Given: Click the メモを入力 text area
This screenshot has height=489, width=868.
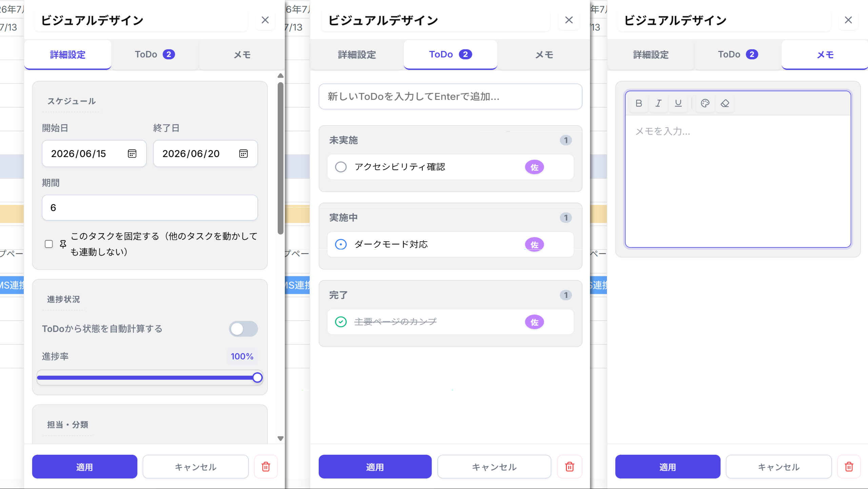Looking at the screenshot, I should pyautogui.click(x=738, y=181).
